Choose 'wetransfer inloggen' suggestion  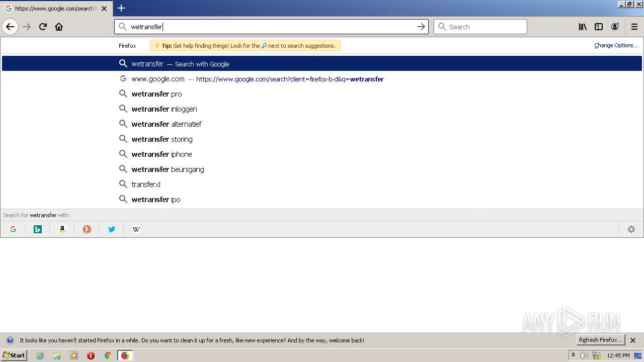point(322,109)
